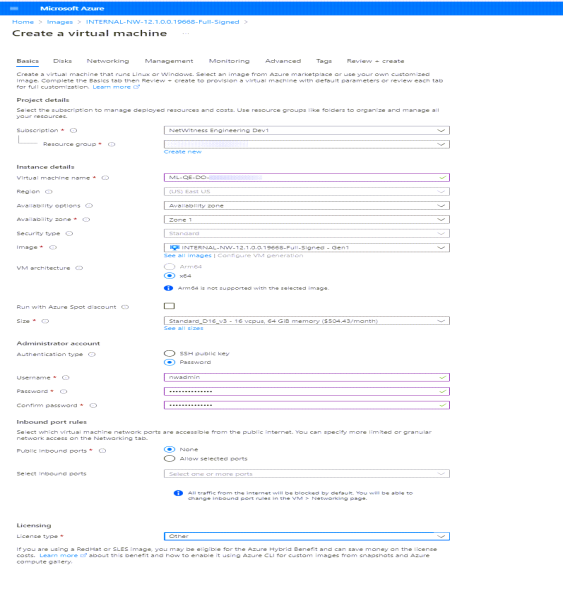Select the x64 architecture radio button

pyautogui.click(x=170, y=276)
